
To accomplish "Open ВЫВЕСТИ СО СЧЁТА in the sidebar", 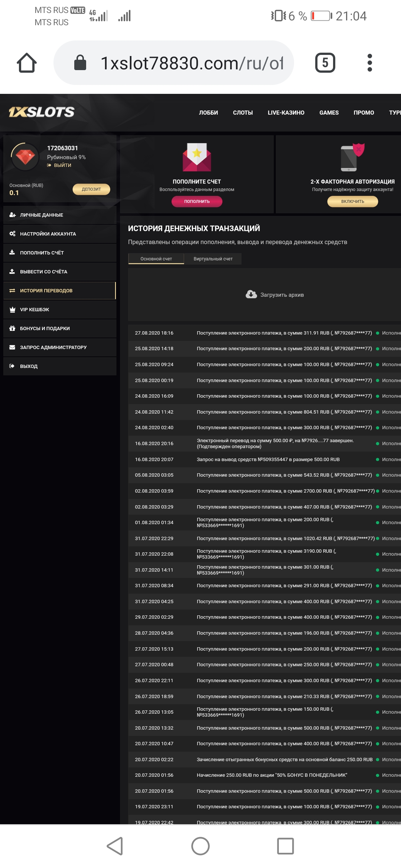I will tap(43, 272).
